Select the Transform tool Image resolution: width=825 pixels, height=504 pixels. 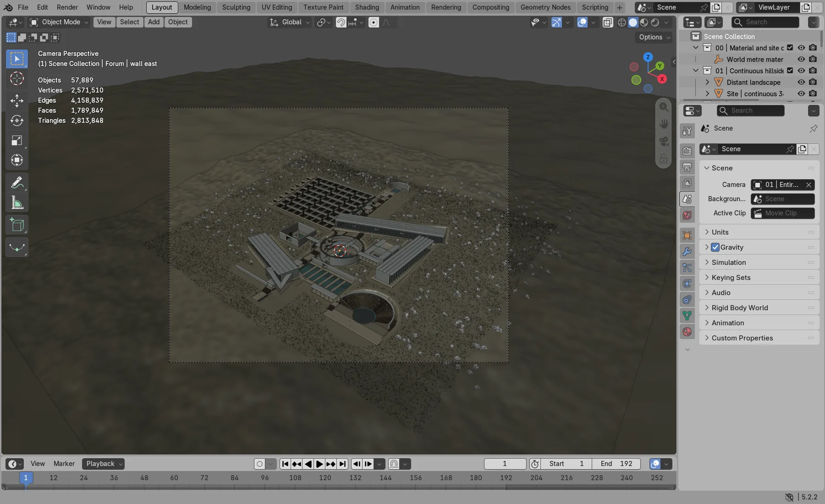point(17,160)
